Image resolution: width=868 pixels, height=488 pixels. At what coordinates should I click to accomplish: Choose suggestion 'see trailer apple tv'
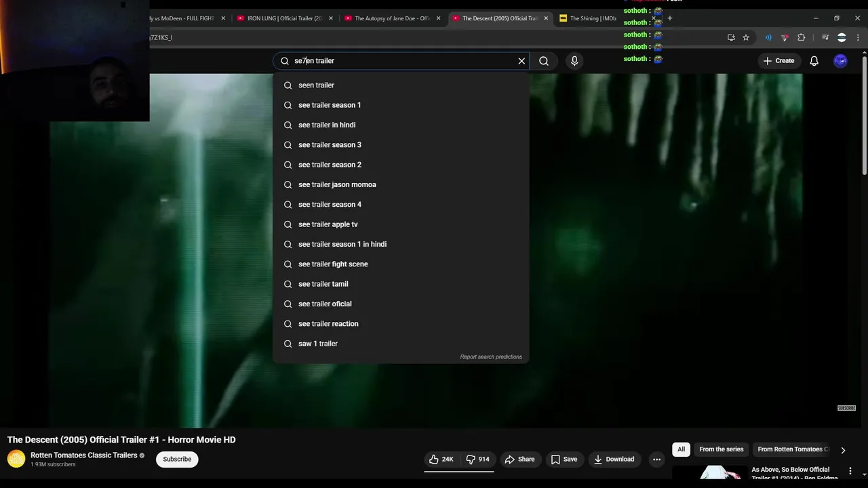point(401,224)
